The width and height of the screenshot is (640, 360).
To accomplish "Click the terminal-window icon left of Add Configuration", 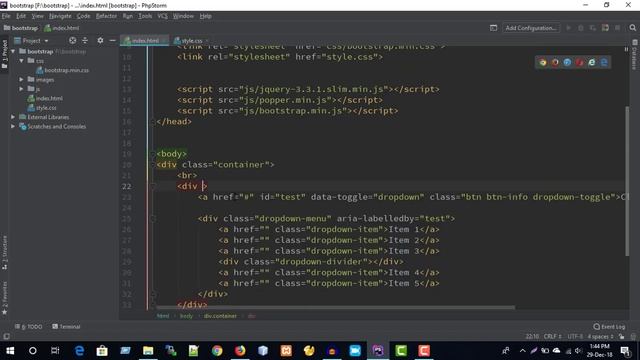I will coord(493,28).
